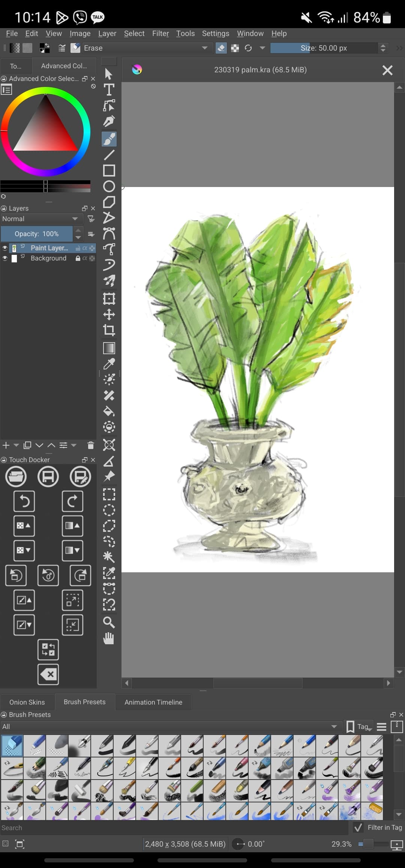Open the Tag bookmark dropdown
The image size is (405, 868).
[x=358, y=727]
